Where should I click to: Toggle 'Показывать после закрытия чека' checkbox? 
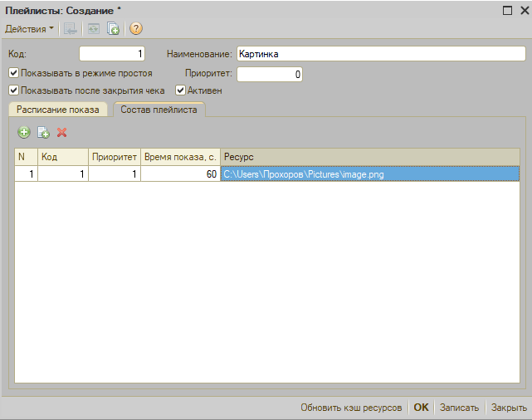click(13, 90)
